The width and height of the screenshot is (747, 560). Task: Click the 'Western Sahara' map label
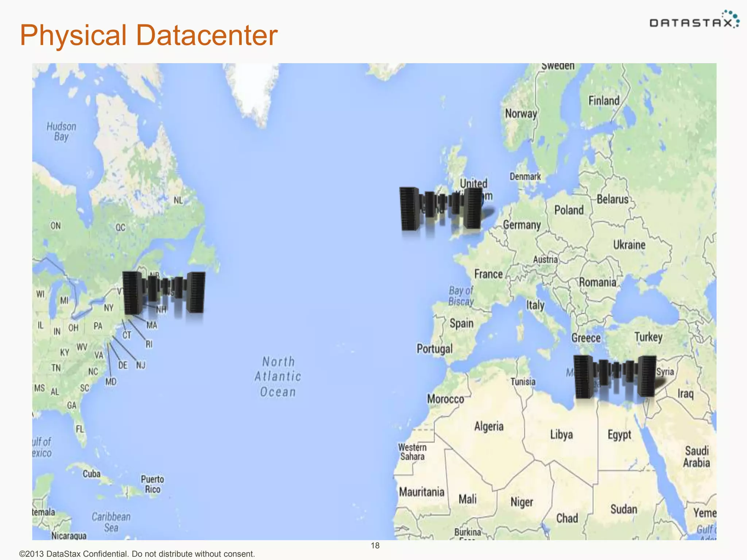(x=412, y=452)
